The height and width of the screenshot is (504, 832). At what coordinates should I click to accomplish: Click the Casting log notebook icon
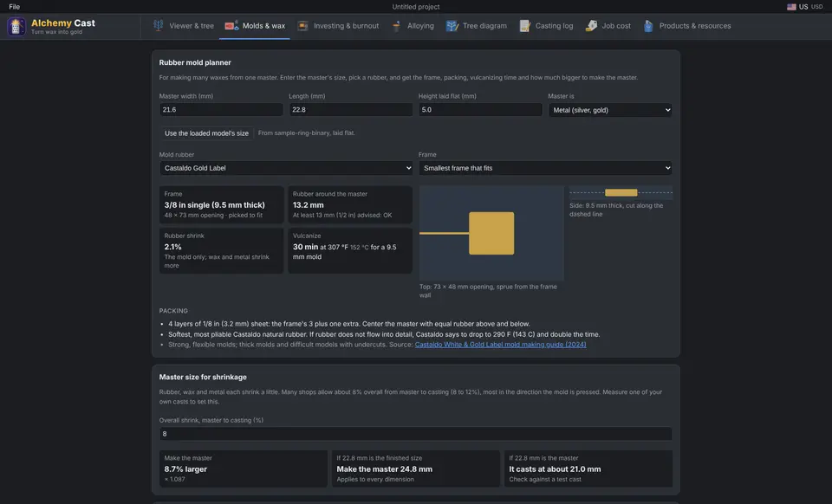coord(524,25)
